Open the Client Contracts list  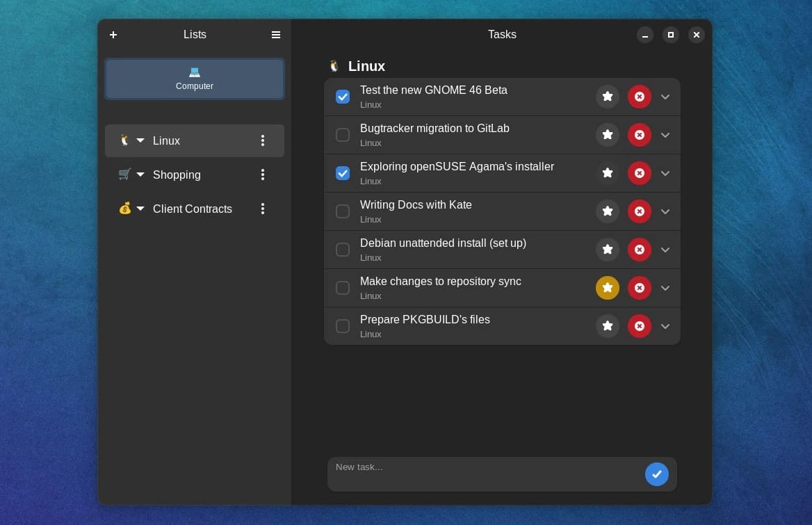tap(194, 209)
